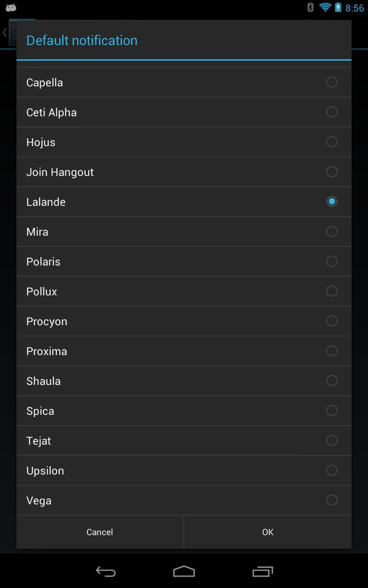
Task: Choose the Polaris radio button
Action: coord(332,261)
